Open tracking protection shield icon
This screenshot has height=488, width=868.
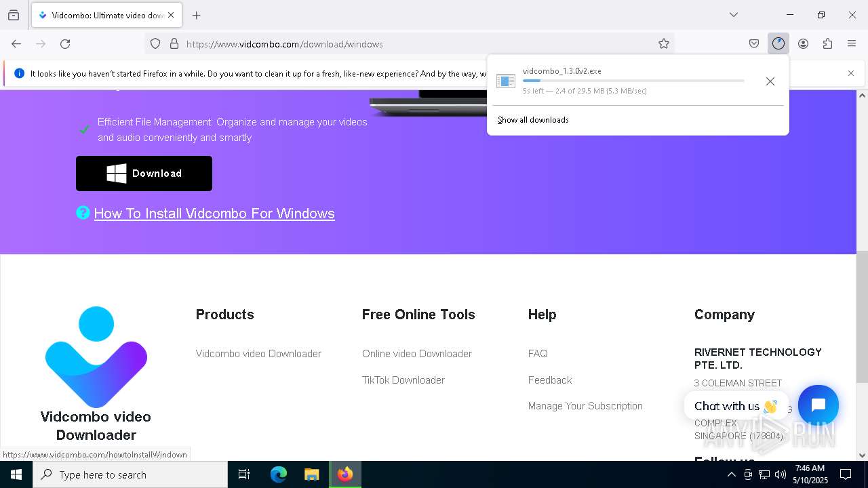tap(155, 44)
